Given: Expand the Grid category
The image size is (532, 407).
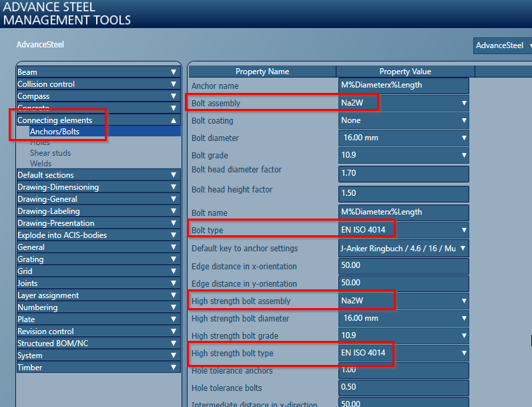Looking at the screenshot, I should point(99,271).
